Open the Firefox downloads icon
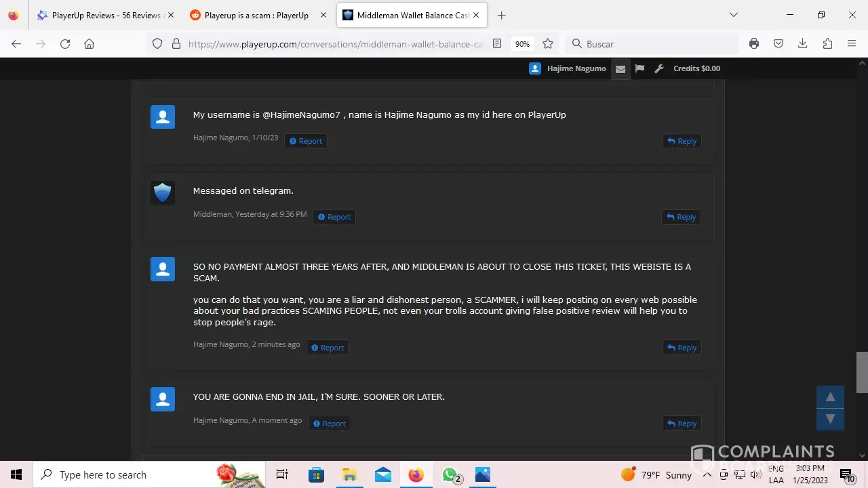This screenshot has width=868, height=488. coord(802,43)
